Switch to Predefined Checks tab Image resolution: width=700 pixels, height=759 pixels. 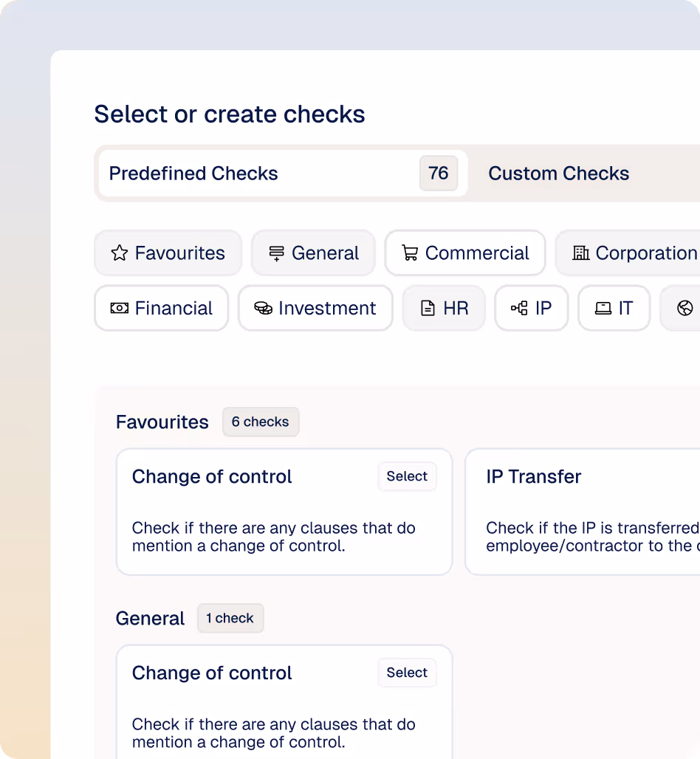[x=193, y=174]
